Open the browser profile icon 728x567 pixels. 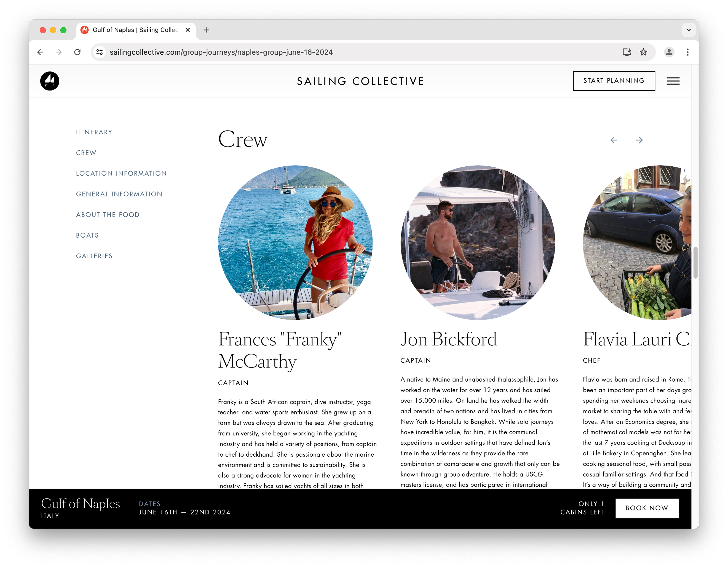tap(669, 52)
